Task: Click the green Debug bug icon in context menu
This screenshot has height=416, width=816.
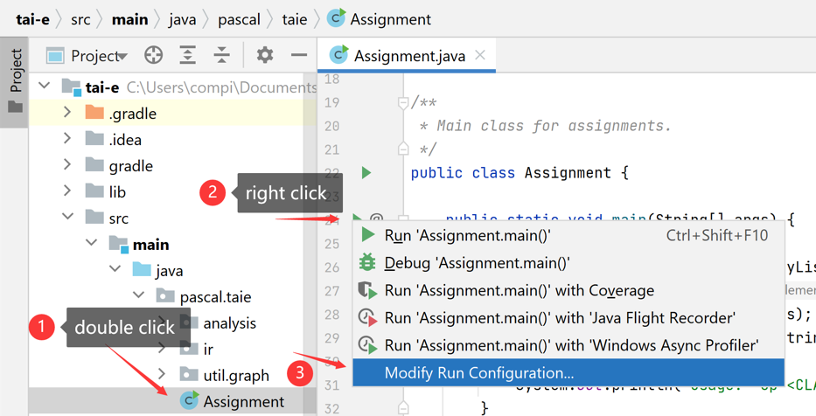Action: (367, 262)
